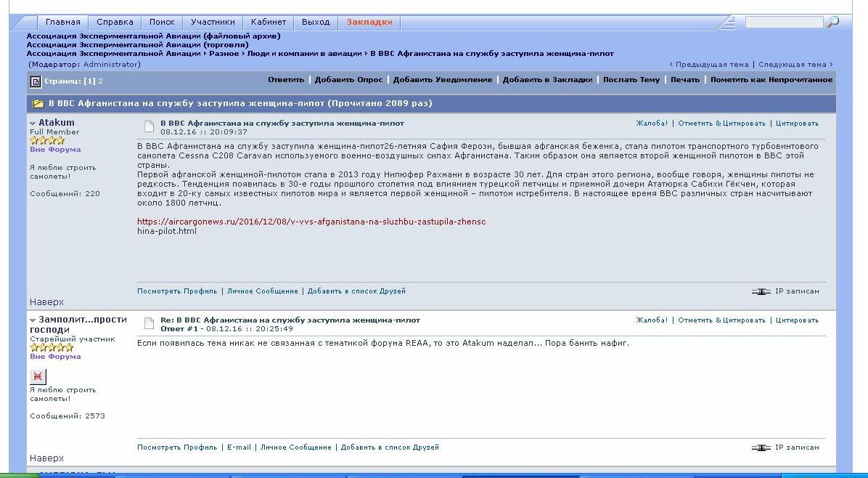The width and height of the screenshot is (868, 478).
Task: Click IP записан icon in Atakum's post
Action: click(x=761, y=291)
